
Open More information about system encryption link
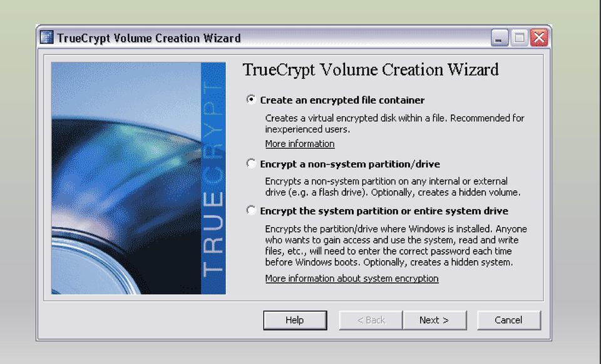[x=351, y=278]
